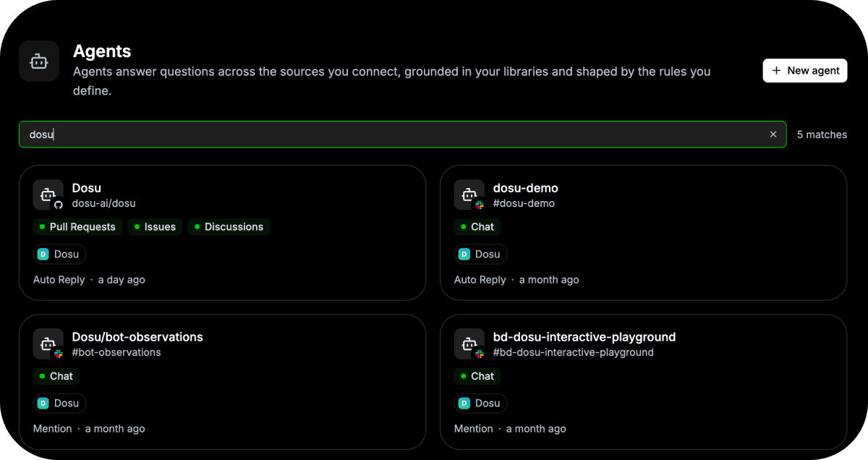
Task: Select the Chat tag on the dosu-demo card
Action: tap(477, 227)
